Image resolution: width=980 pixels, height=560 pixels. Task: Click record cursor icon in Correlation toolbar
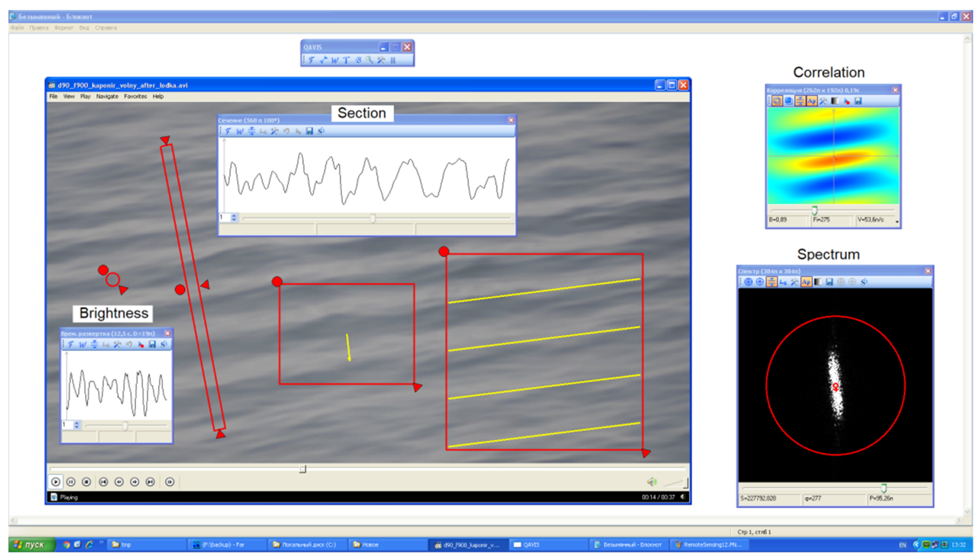coord(846,101)
